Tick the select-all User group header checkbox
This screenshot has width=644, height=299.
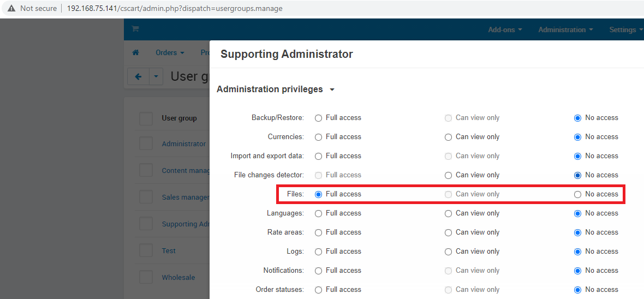tap(146, 118)
